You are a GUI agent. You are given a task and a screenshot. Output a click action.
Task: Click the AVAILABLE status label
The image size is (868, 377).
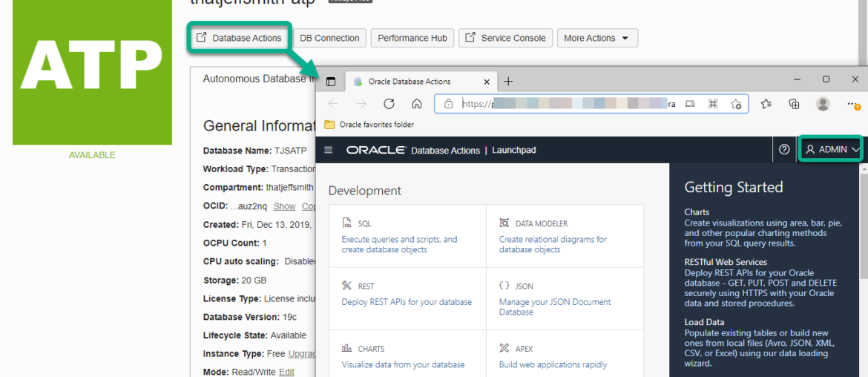[x=92, y=155]
